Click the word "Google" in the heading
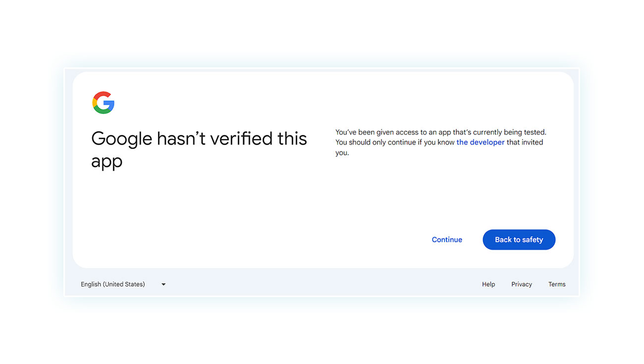Image resolution: width=644 pixels, height=364 pixels. pyautogui.click(x=121, y=139)
